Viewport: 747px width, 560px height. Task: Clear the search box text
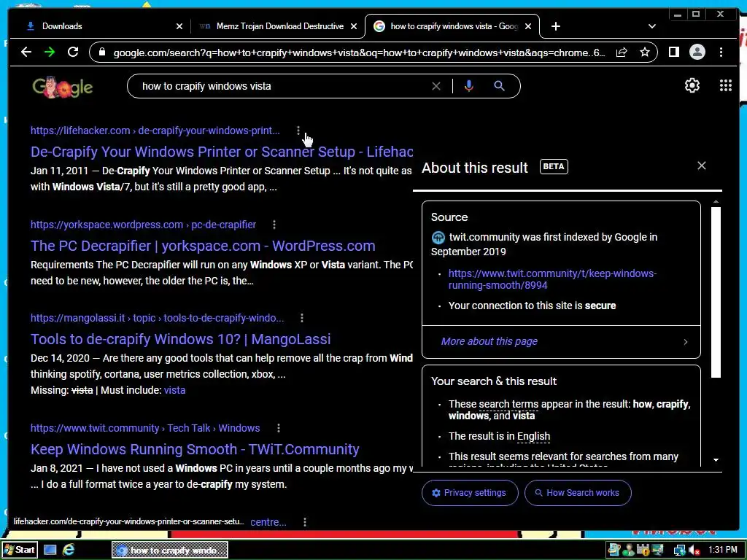click(x=436, y=86)
